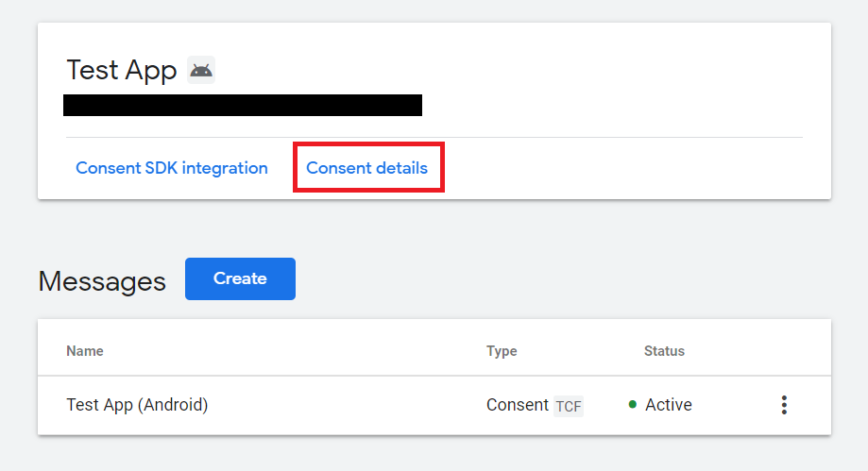
Task: Click the Messages section heading
Action: [x=102, y=281]
